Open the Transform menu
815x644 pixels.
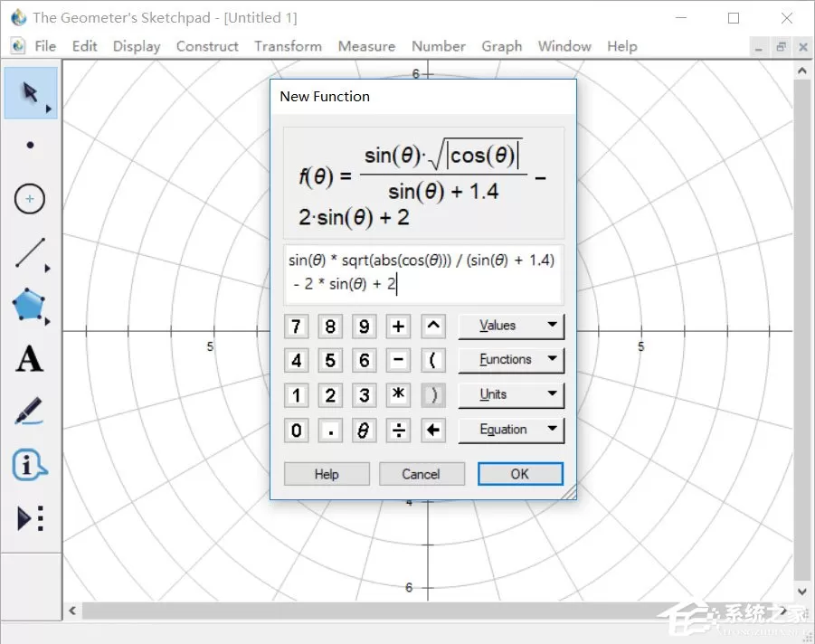tap(288, 46)
